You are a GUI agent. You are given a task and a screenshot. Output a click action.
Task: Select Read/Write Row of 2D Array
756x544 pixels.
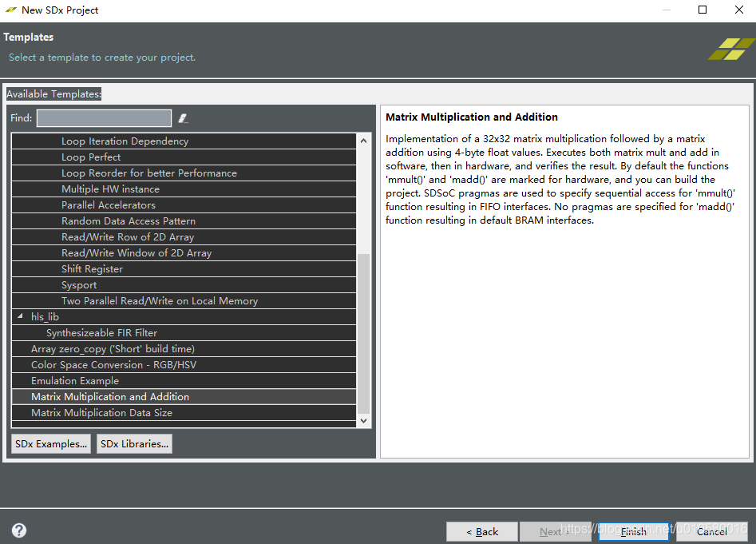(x=184, y=236)
